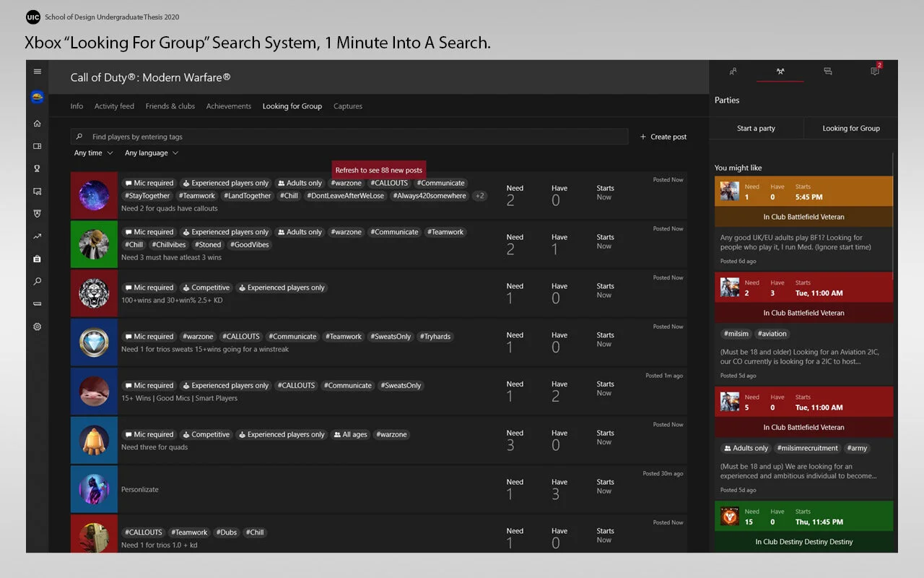This screenshot has width=924, height=578.
Task: Open Trending via the sidebar arrow-graph icon
Action: 38,236
